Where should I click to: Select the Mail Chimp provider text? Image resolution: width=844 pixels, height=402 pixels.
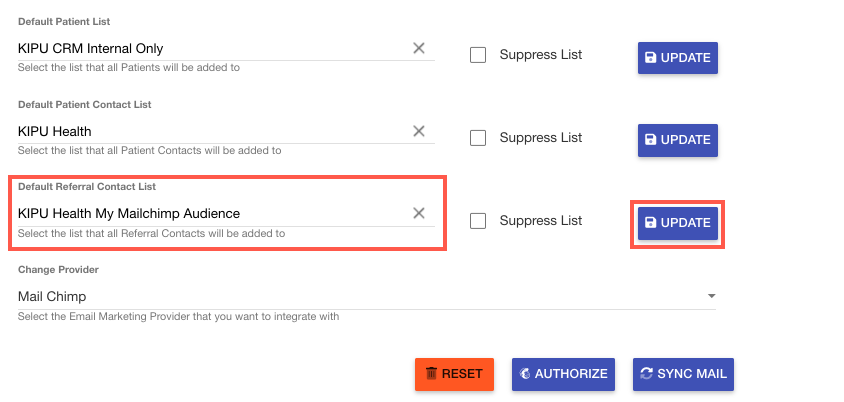point(52,297)
